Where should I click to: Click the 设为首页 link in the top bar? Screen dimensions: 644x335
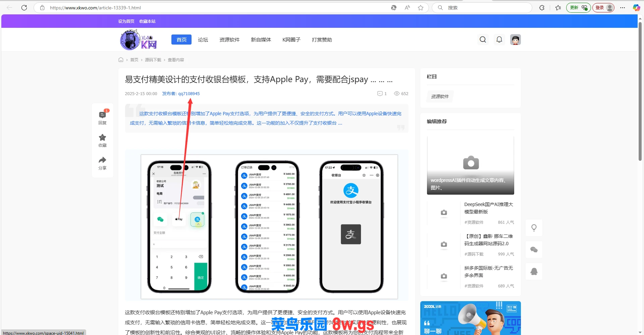pos(126,21)
